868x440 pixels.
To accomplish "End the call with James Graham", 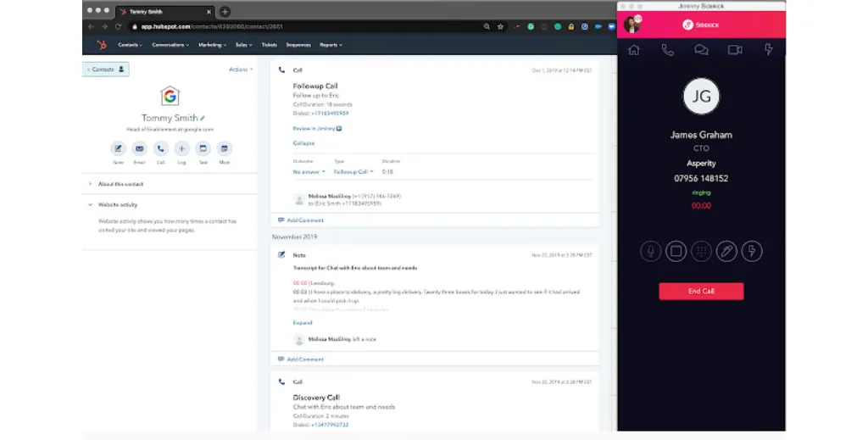I will (701, 291).
